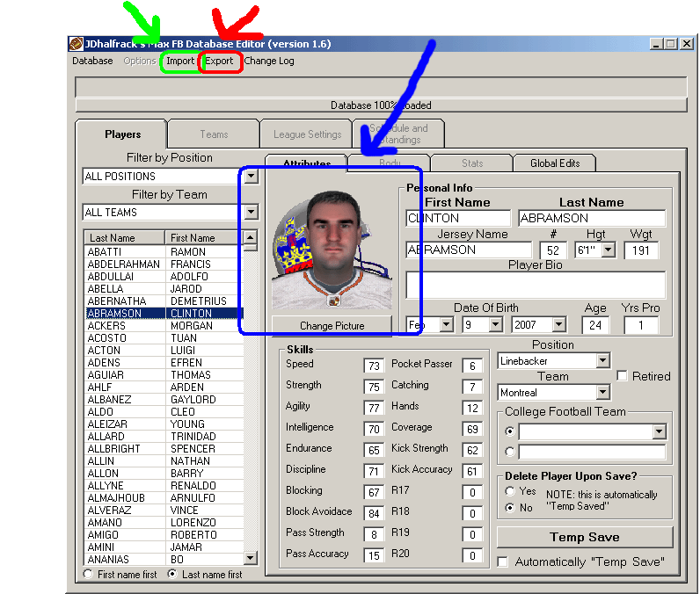This screenshot has width=700, height=594.
Task: Expand the Team Montreal dropdown
Action: pos(602,393)
